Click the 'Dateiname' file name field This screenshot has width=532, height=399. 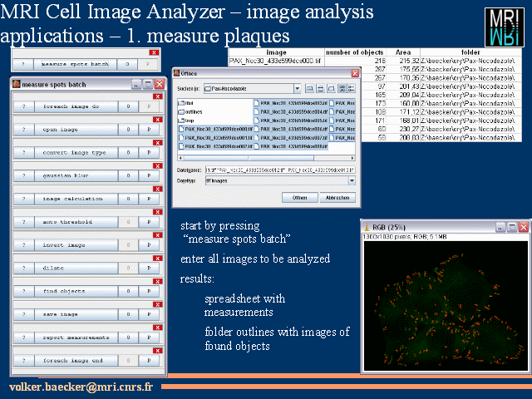coord(280,170)
